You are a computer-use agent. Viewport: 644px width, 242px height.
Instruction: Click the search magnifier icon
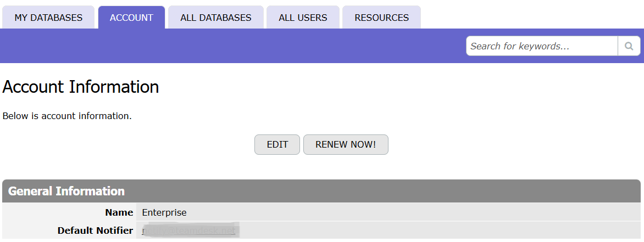(629, 46)
